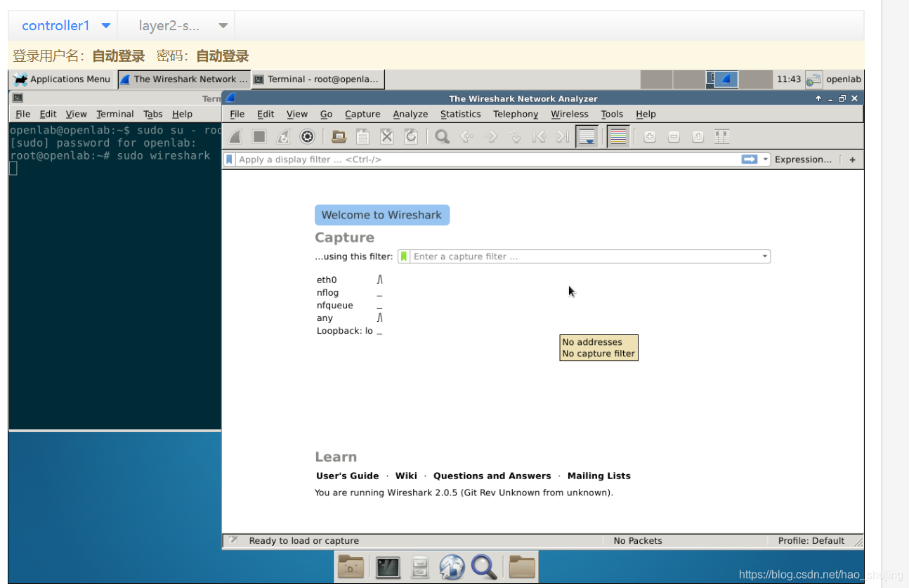Select eth0 capture interface
This screenshot has width=909, height=588.
tap(327, 280)
